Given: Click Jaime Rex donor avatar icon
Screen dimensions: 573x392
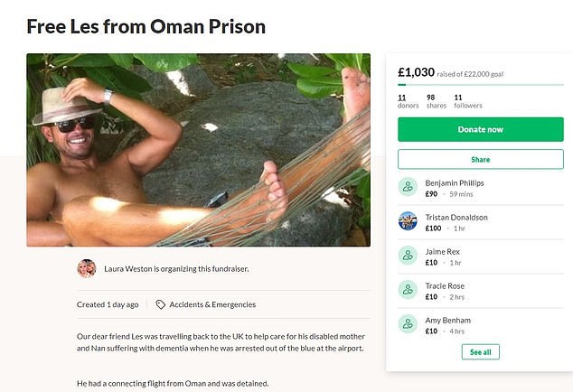Looking at the screenshot, I should pyautogui.click(x=408, y=256).
